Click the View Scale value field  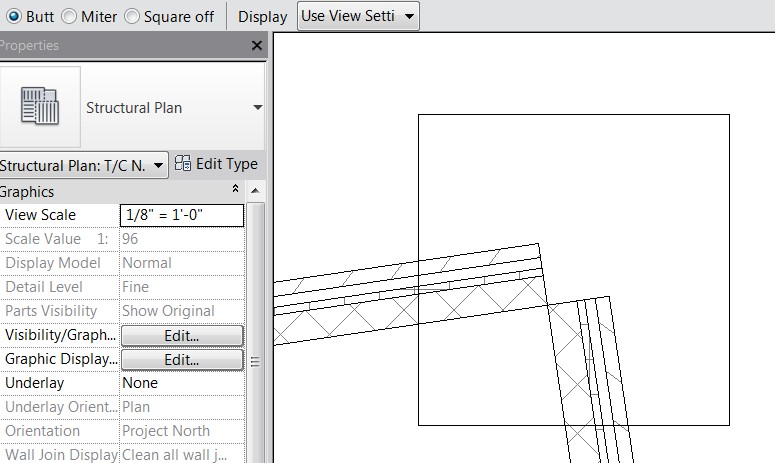coord(181,215)
